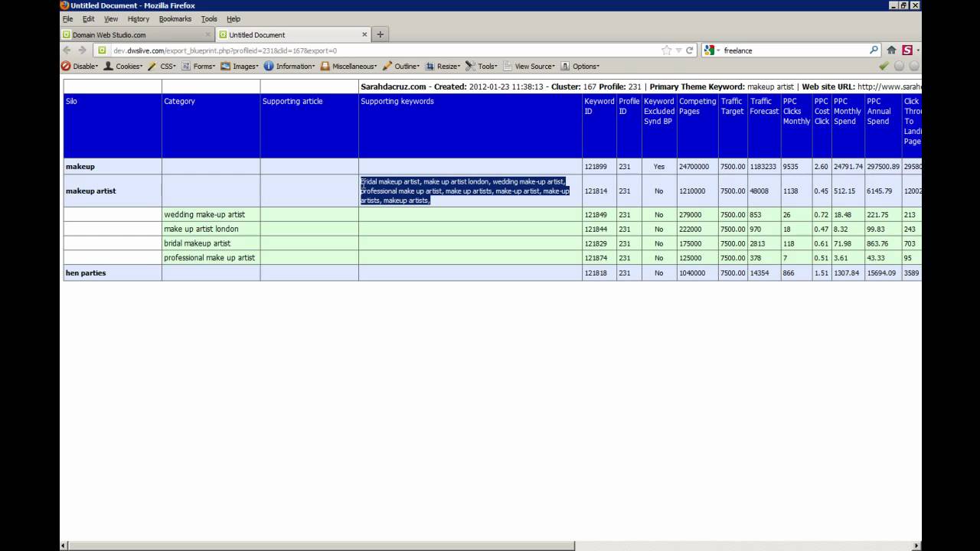Go to the Home page icon
The width and height of the screenshot is (980, 551).
pyautogui.click(x=891, y=51)
